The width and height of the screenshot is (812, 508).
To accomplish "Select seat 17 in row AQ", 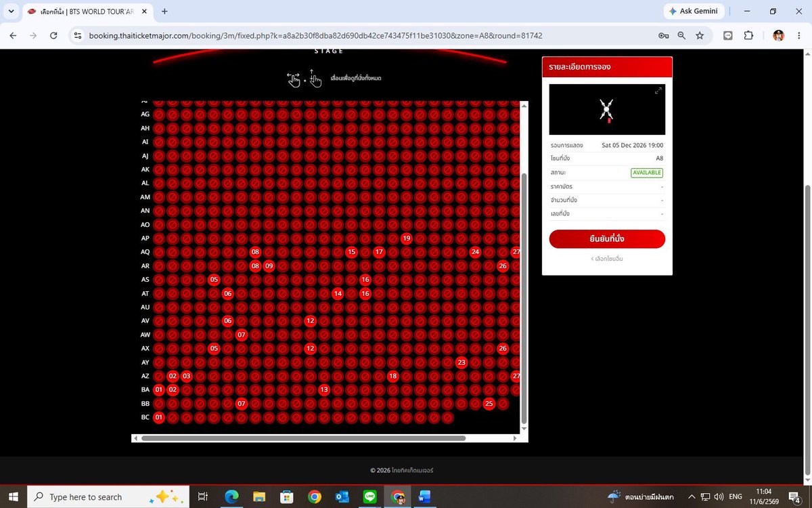I will click(x=379, y=252).
